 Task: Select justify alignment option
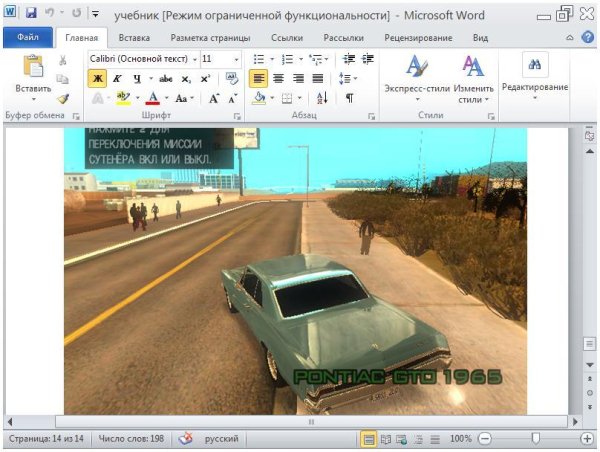[x=318, y=79]
